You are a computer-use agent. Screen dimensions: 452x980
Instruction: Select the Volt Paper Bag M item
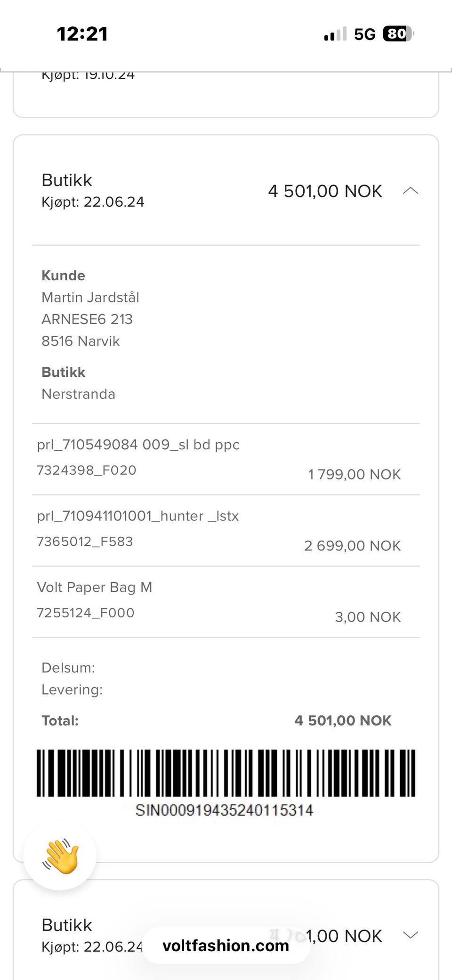pos(226,602)
